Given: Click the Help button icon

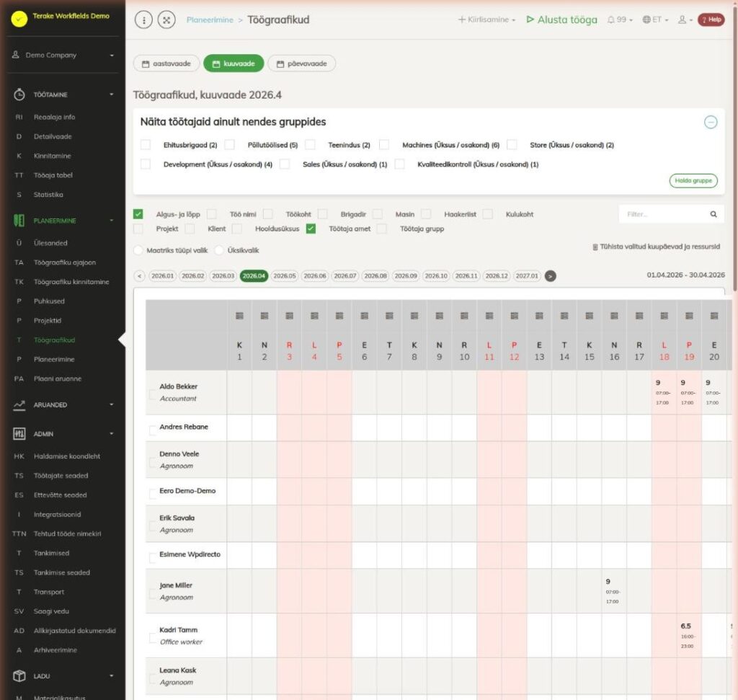Looking at the screenshot, I should (x=711, y=19).
